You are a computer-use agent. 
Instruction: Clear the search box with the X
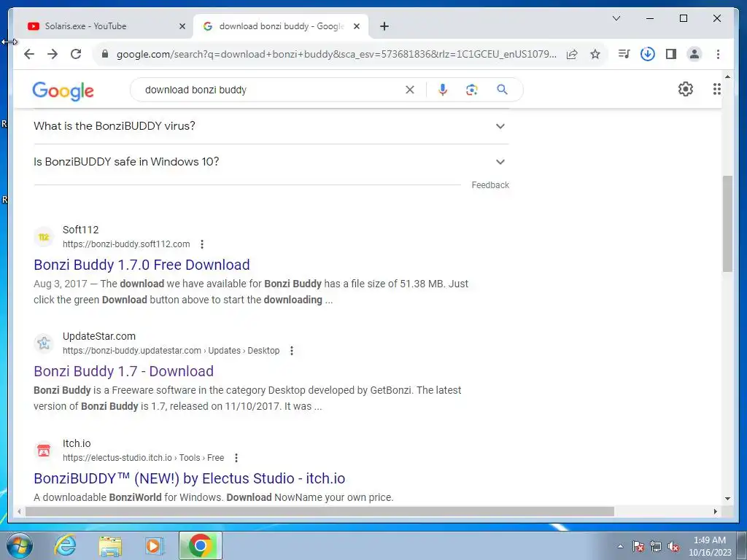(x=410, y=90)
